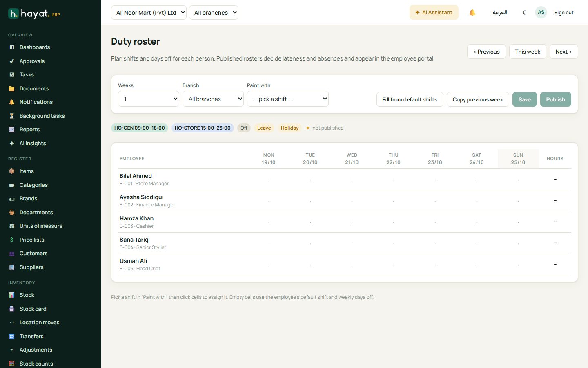Toggle dark mode with moon icon
Screen dimensions: 588x368
click(524, 13)
